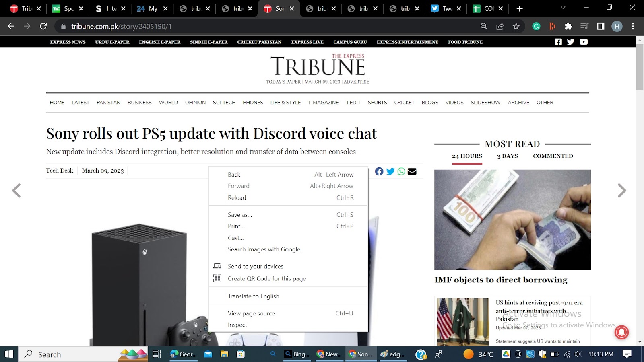Open Tribune's YouTube channel from header icon

tap(584, 42)
